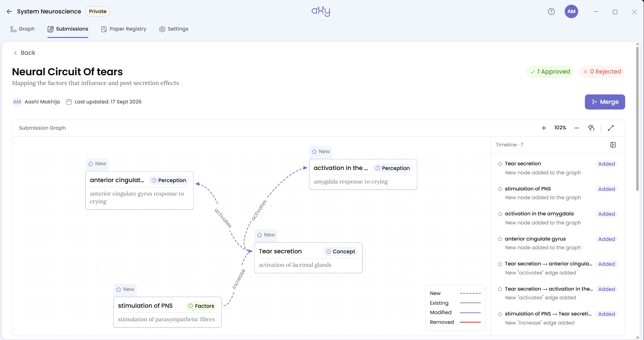The width and height of the screenshot is (644, 340).
Task: Expand the graph to fullscreen
Action: (611, 128)
